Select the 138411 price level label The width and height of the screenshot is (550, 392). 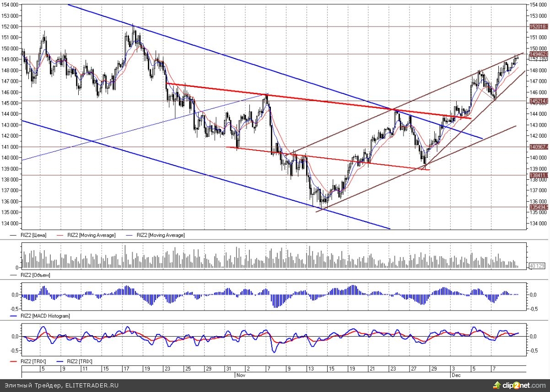pyautogui.click(x=539, y=175)
